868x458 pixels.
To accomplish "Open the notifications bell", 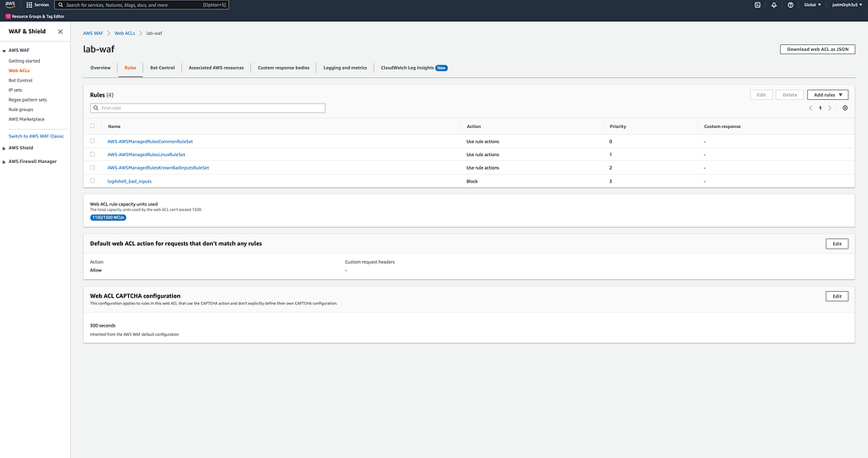I will click(774, 4).
